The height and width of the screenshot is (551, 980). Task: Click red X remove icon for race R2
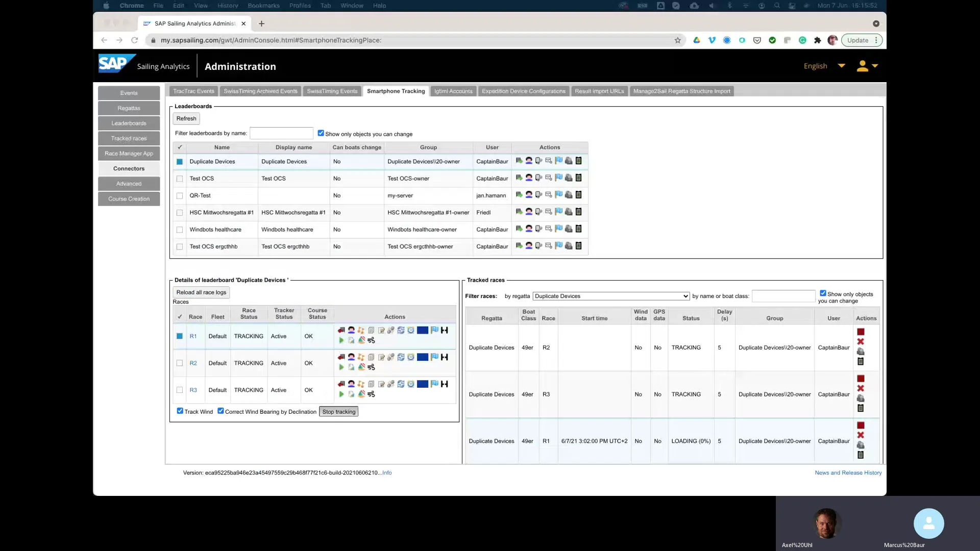click(x=861, y=342)
